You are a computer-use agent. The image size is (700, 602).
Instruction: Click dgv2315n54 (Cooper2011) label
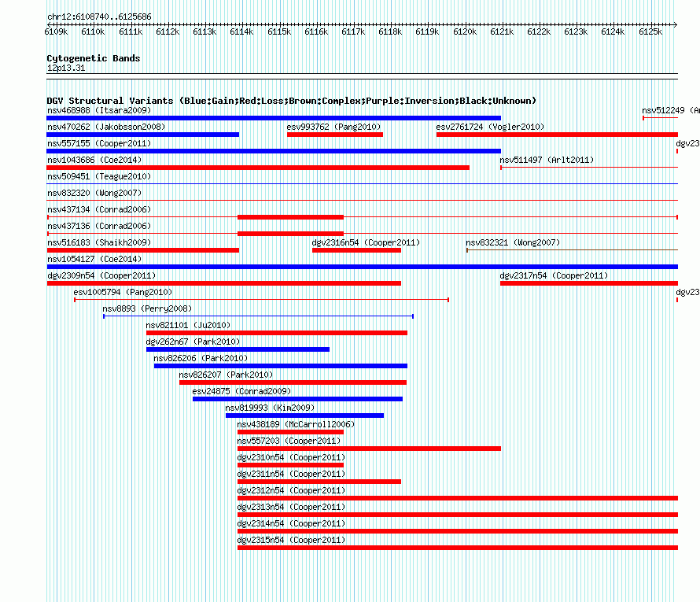pyautogui.click(x=291, y=540)
